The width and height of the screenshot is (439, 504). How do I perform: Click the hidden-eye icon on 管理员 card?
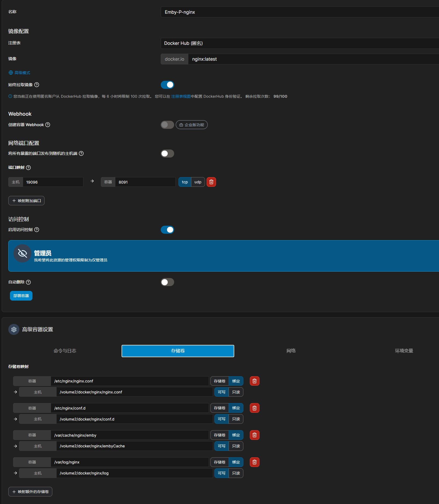[23, 253]
